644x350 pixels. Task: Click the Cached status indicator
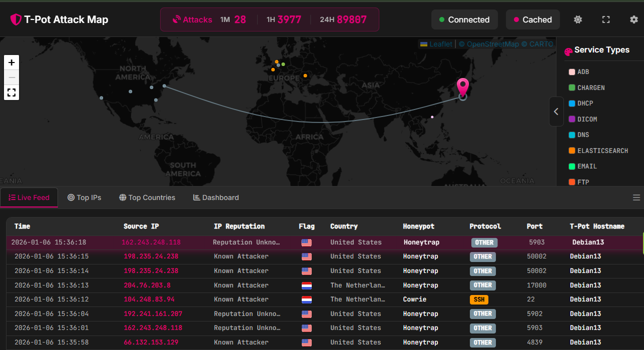tap(532, 19)
